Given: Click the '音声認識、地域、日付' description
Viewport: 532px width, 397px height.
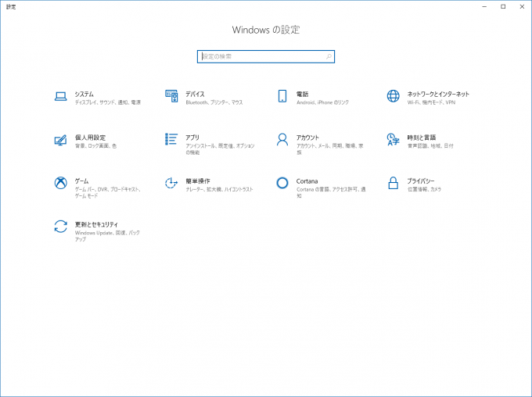Looking at the screenshot, I should [x=430, y=146].
